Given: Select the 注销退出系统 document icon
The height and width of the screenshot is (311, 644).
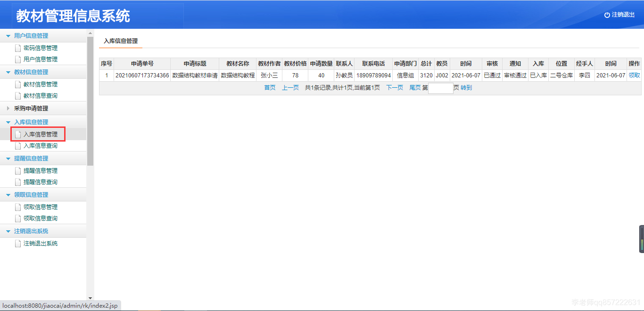Looking at the screenshot, I should (x=17, y=243).
